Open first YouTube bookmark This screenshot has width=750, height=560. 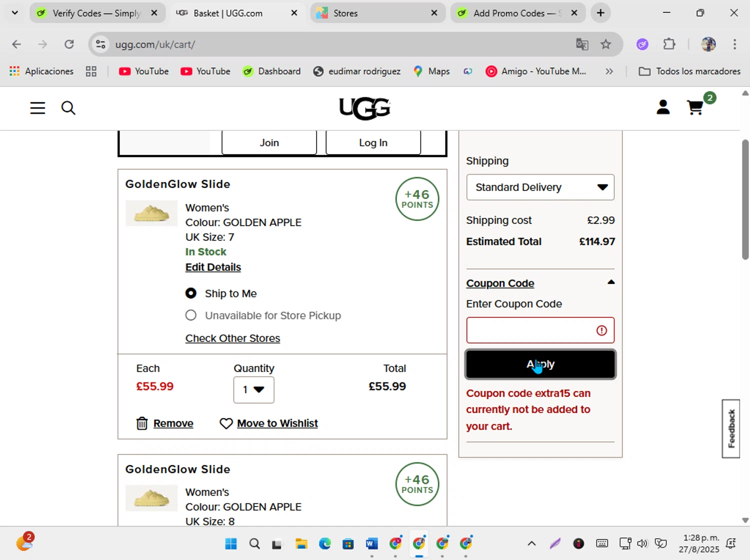pyautogui.click(x=144, y=71)
